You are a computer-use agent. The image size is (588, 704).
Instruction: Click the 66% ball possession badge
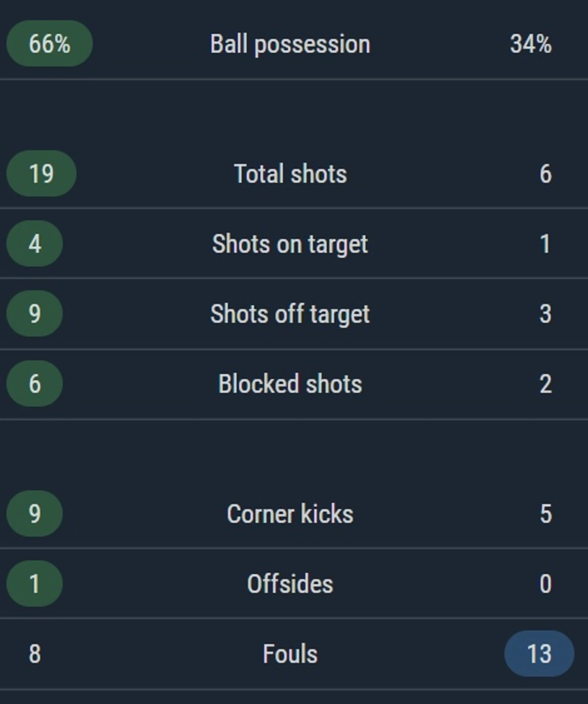[x=49, y=43]
